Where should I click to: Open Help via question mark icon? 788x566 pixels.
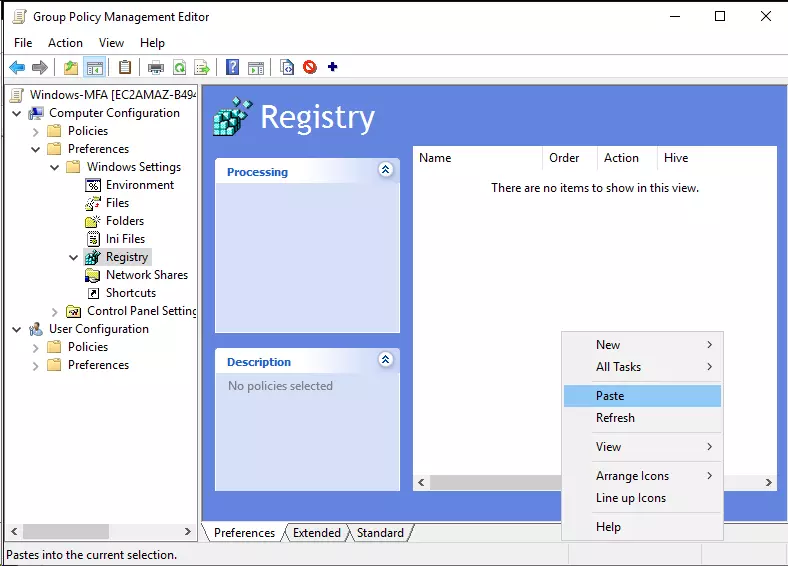tap(232, 67)
